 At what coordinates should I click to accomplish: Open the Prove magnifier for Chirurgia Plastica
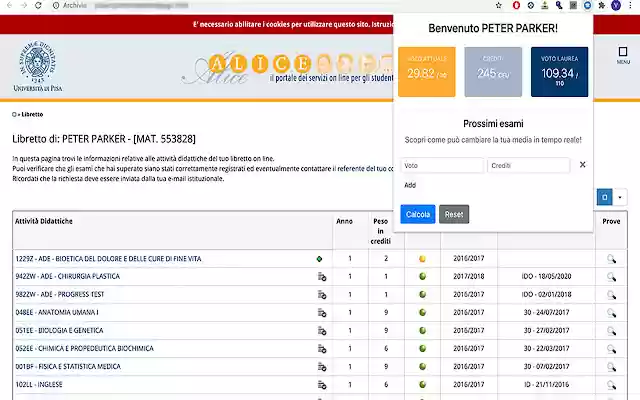612,277
